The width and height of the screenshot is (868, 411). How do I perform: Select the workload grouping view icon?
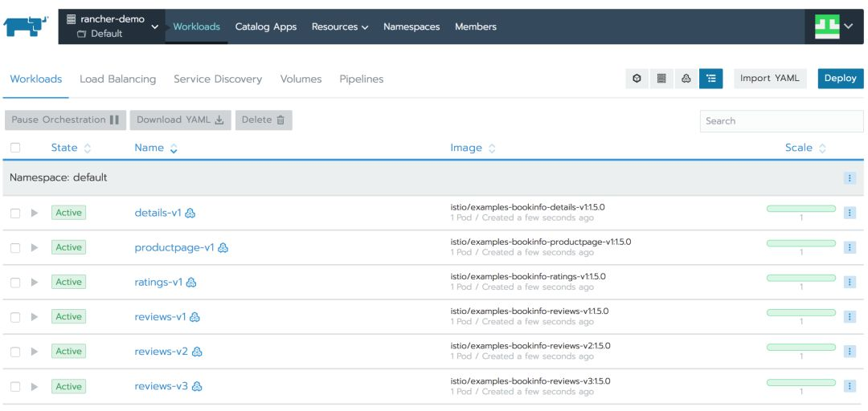[x=686, y=79]
